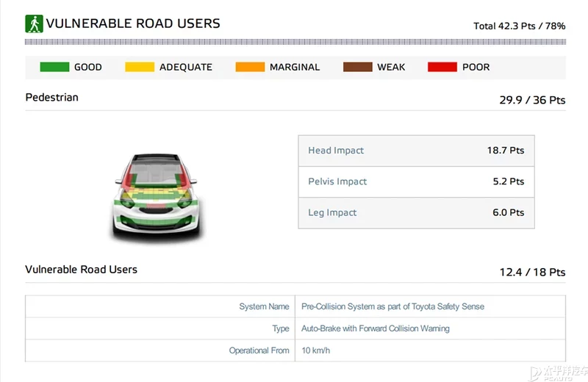Click the yellow ADEQUATE color swatch
588x382 pixels.
[140, 67]
